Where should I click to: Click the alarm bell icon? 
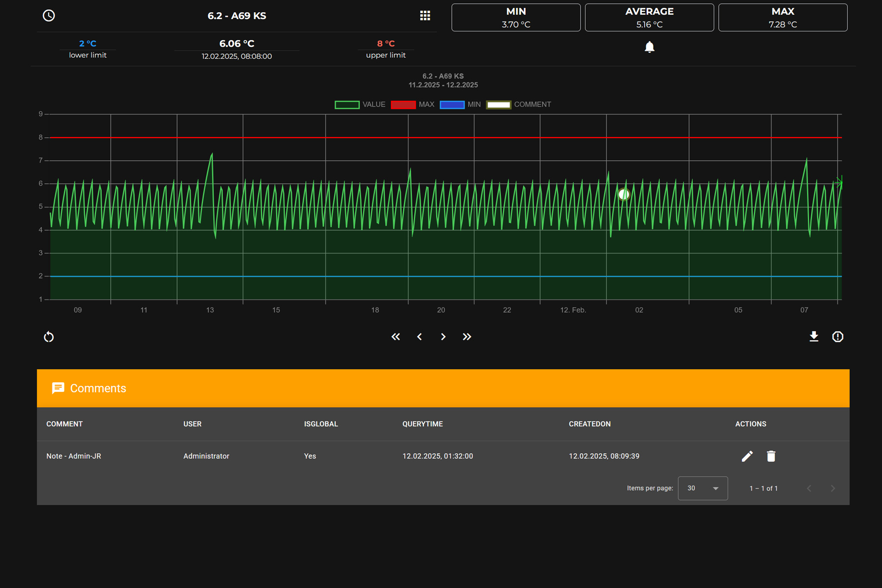click(x=649, y=47)
